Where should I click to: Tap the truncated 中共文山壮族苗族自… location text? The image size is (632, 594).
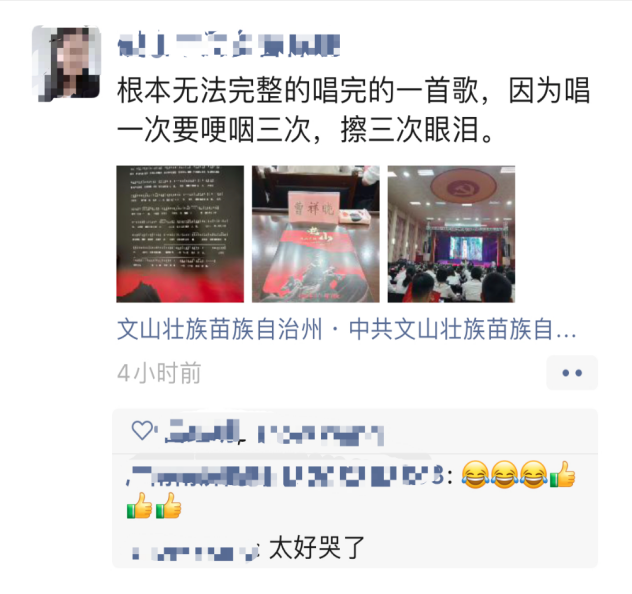pyautogui.click(x=463, y=329)
